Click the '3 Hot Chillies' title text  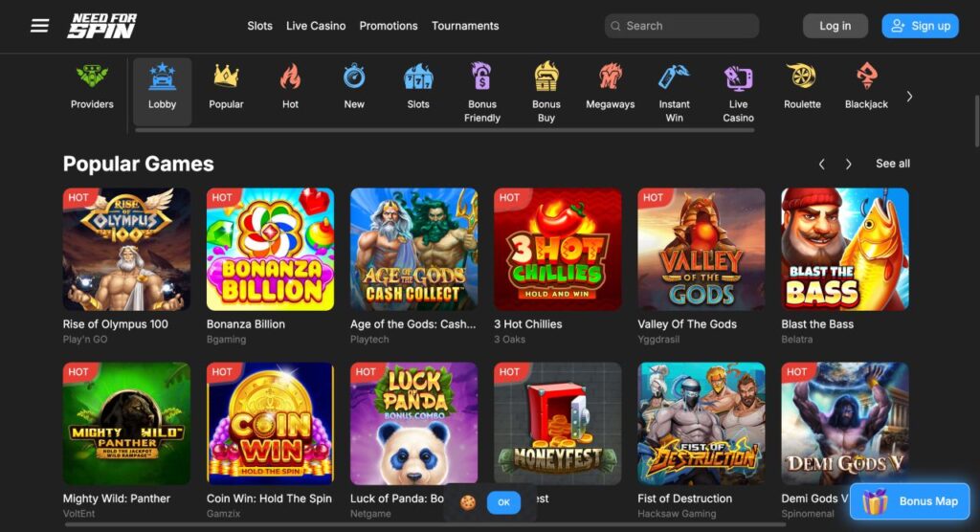[x=528, y=323]
